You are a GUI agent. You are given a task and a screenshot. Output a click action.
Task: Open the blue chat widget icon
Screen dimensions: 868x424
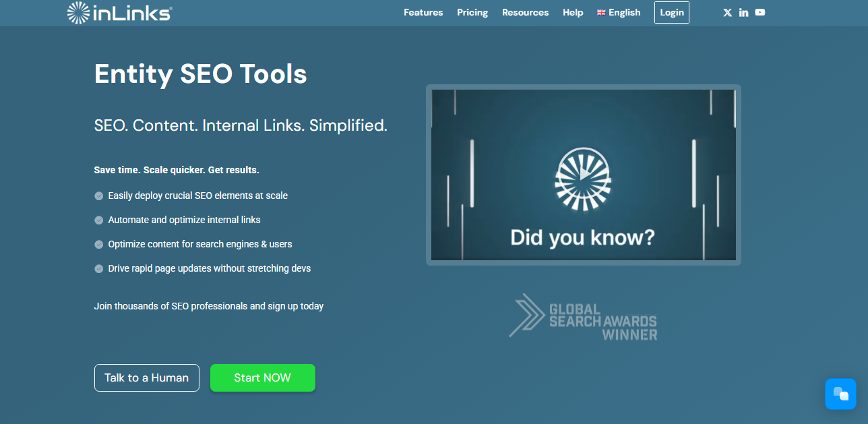click(x=840, y=394)
